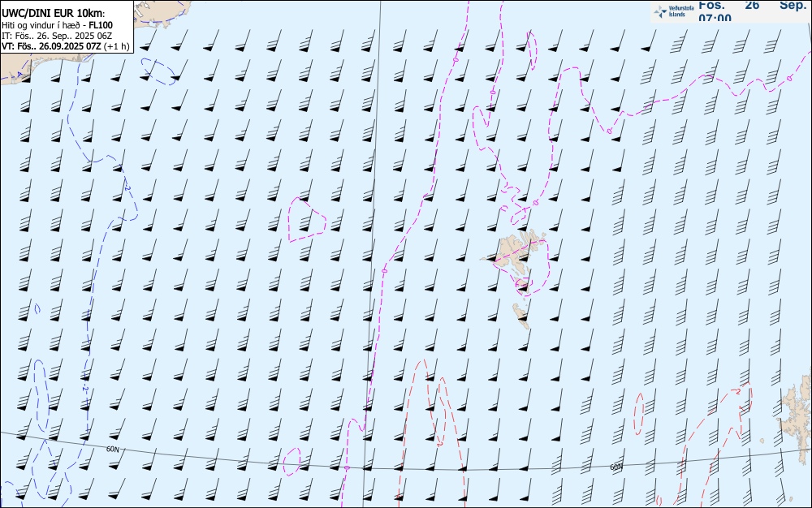This screenshot has width=812, height=508.
Task: Click the red '2' label near Shetland
Action: (x=737, y=392)
